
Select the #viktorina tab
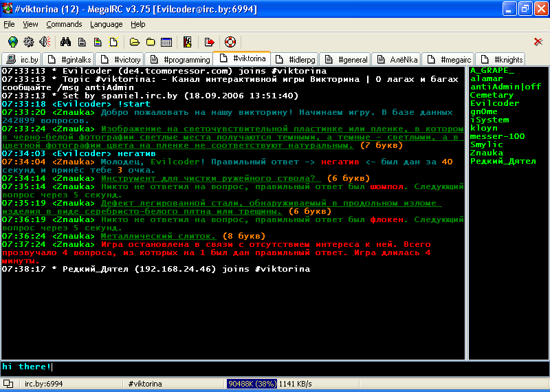pos(242,58)
